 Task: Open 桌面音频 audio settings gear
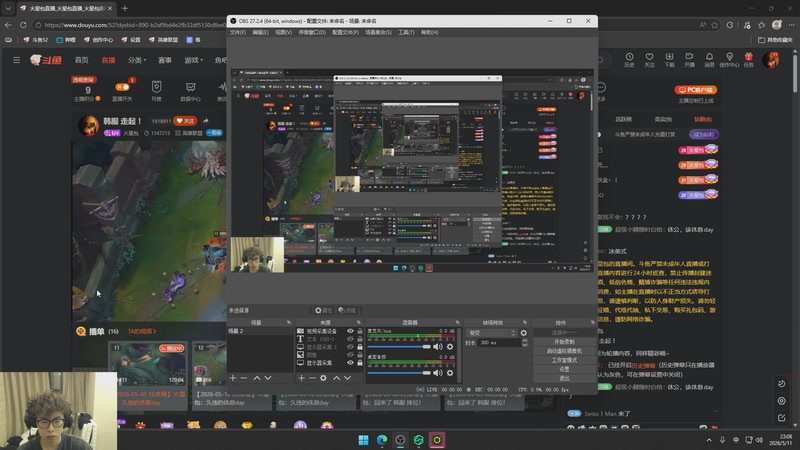(x=450, y=373)
